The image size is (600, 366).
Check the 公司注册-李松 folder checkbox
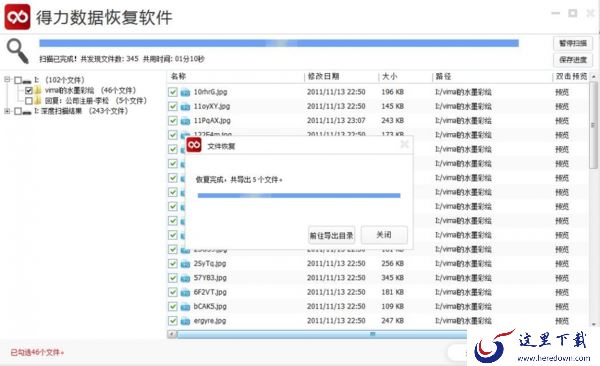click(29, 101)
